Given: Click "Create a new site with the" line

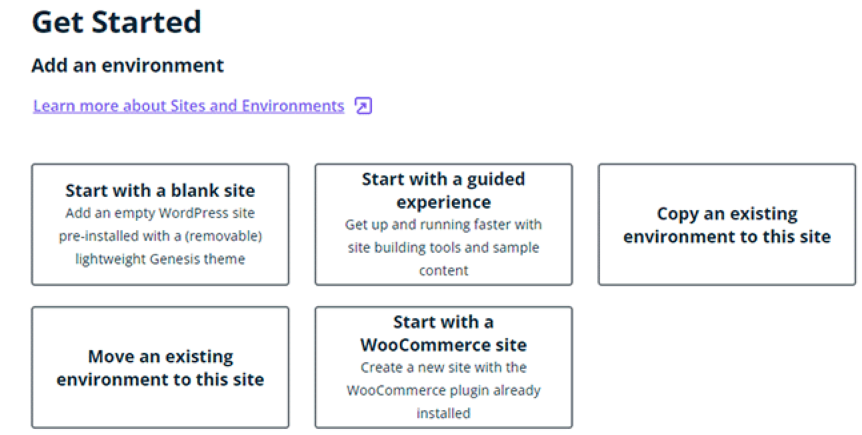Looking at the screenshot, I should [x=443, y=368].
